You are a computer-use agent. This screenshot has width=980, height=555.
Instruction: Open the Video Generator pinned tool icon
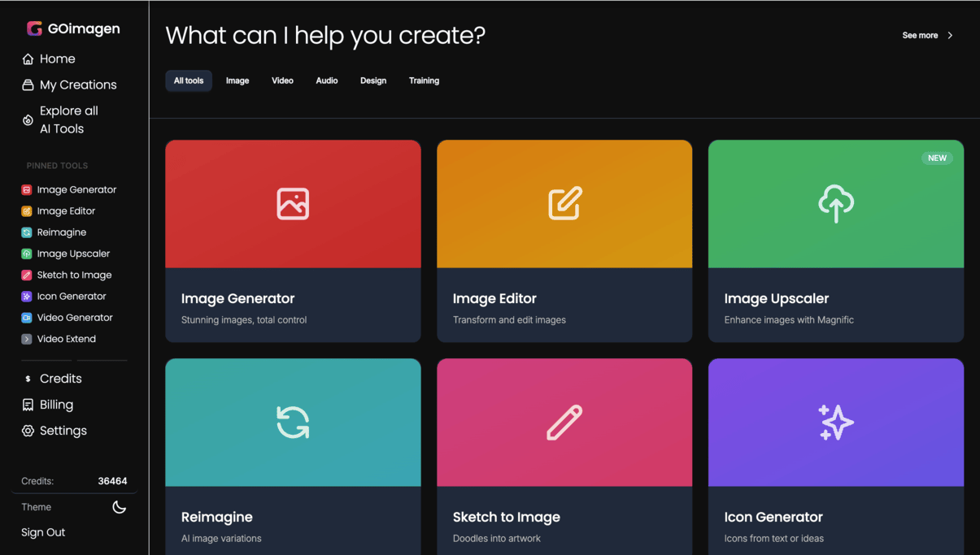[27, 318]
